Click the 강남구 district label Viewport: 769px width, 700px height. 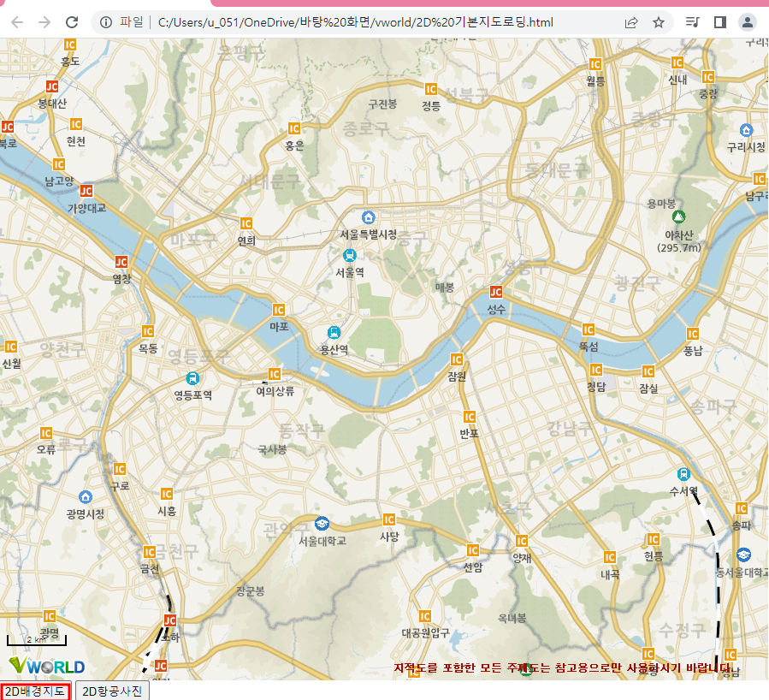(570, 429)
